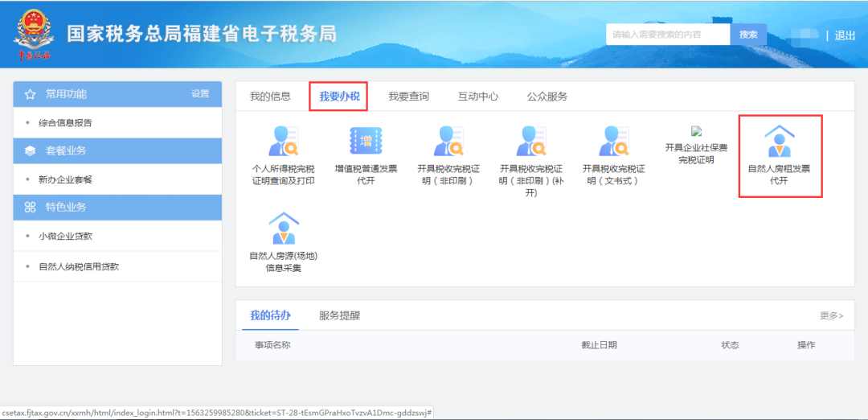868x420 pixels.
Task: Switch to 我要办税 tab
Action: point(339,97)
